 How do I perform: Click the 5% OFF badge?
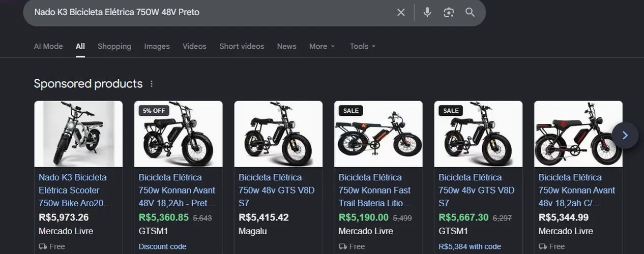click(154, 110)
